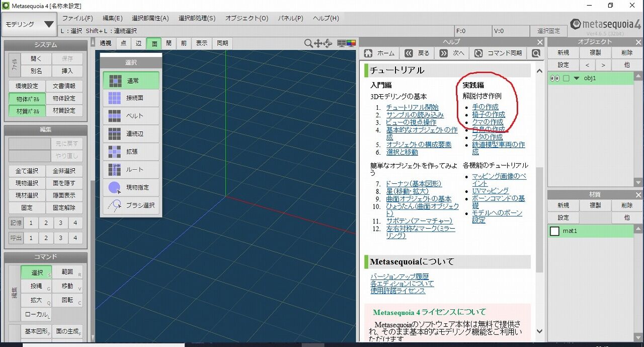Click the 投縄 lasso command

click(37, 286)
